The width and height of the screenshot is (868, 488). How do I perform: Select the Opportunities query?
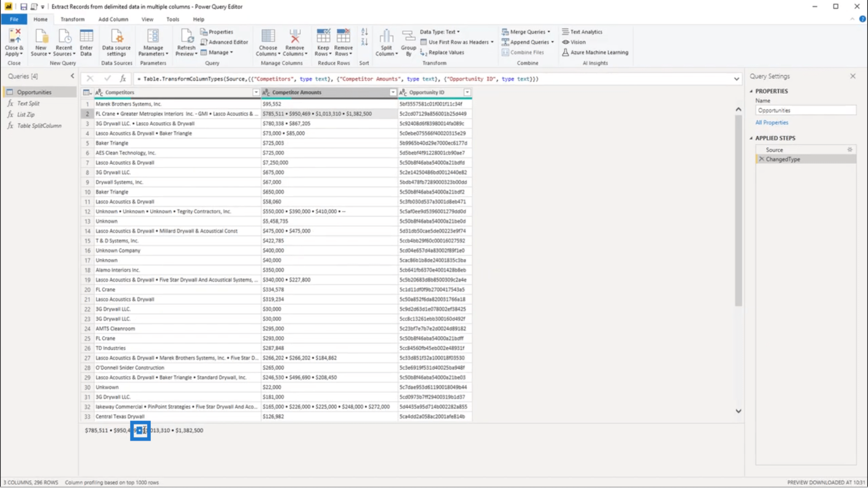click(x=40, y=92)
